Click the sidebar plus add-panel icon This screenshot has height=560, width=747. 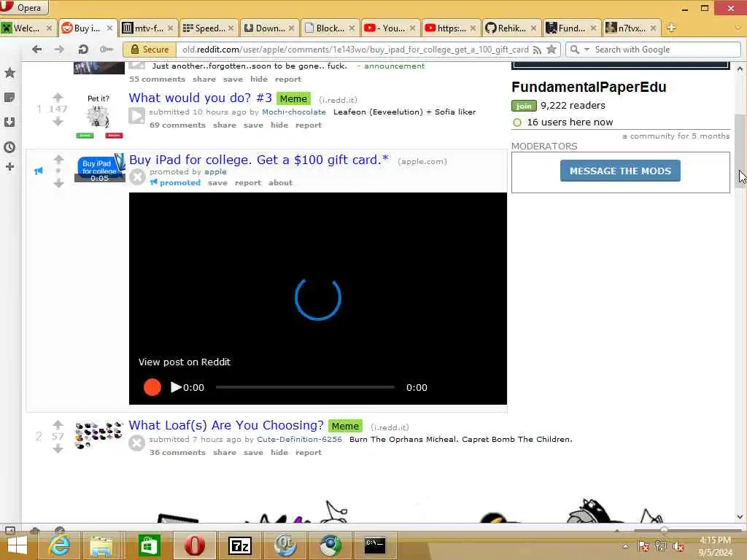(9, 167)
